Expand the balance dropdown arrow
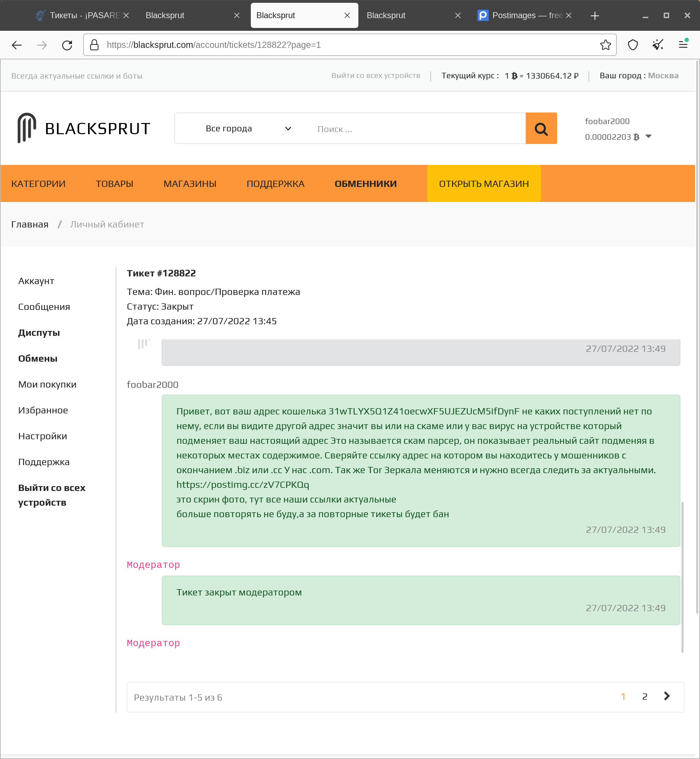Image resolution: width=700 pixels, height=759 pixels. tap(649, 136)
